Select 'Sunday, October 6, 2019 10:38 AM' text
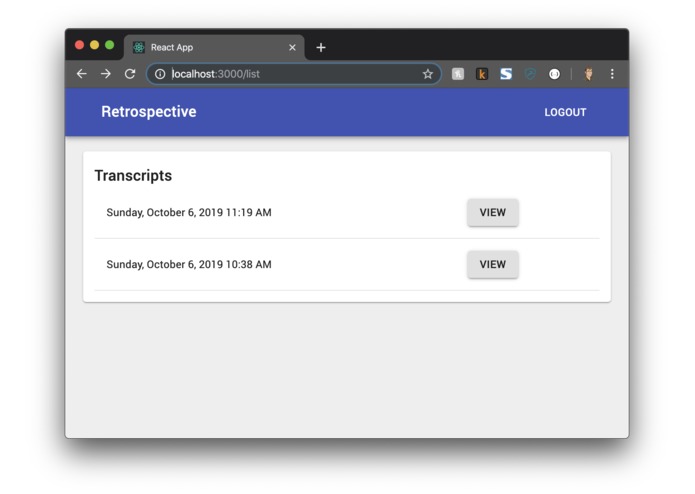 (x=189, y=265)
